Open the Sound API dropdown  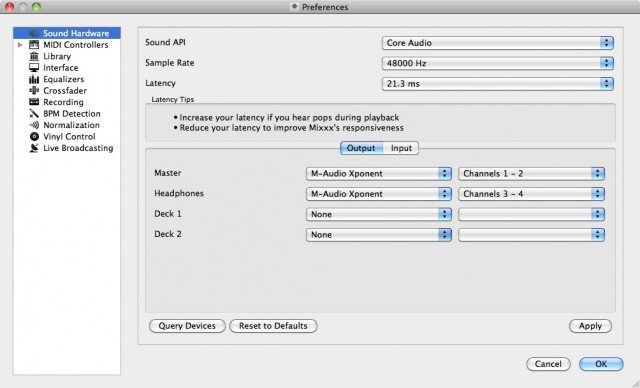498,43
